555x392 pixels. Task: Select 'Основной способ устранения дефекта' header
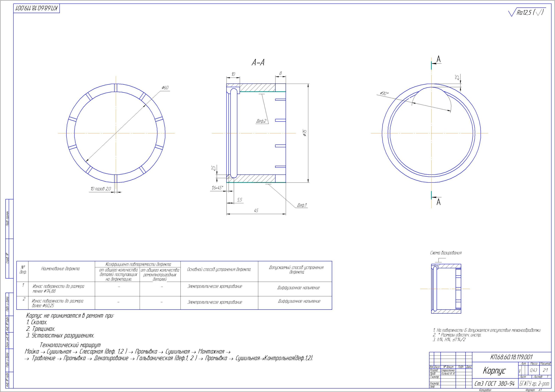[219, 270]
